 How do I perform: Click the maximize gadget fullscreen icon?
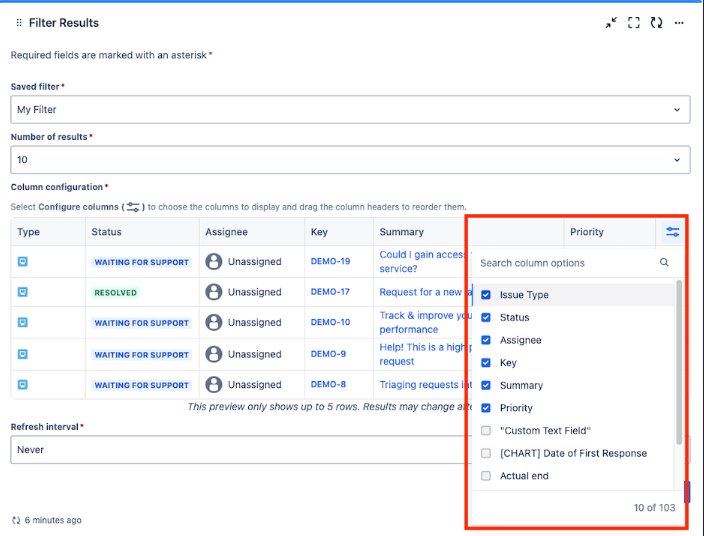click(x=634, y=22)
